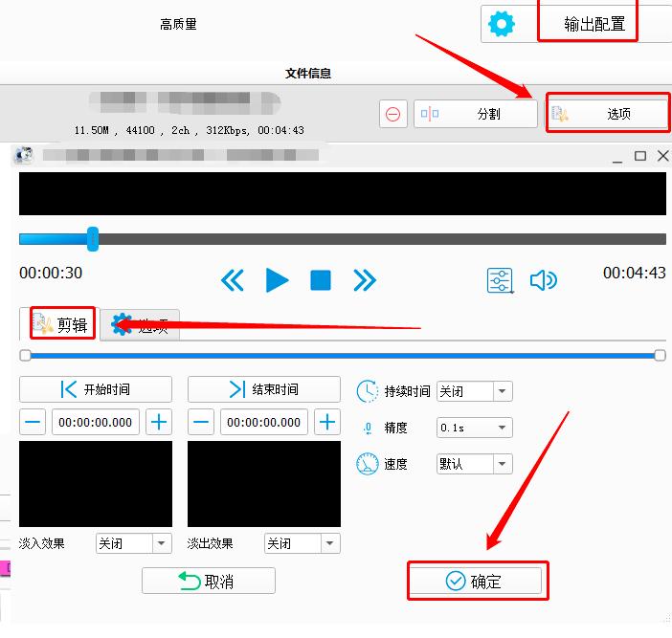Click file details text 11.50M 44100 2ch
Screen dimensions: 672x638
pos(189,130)
